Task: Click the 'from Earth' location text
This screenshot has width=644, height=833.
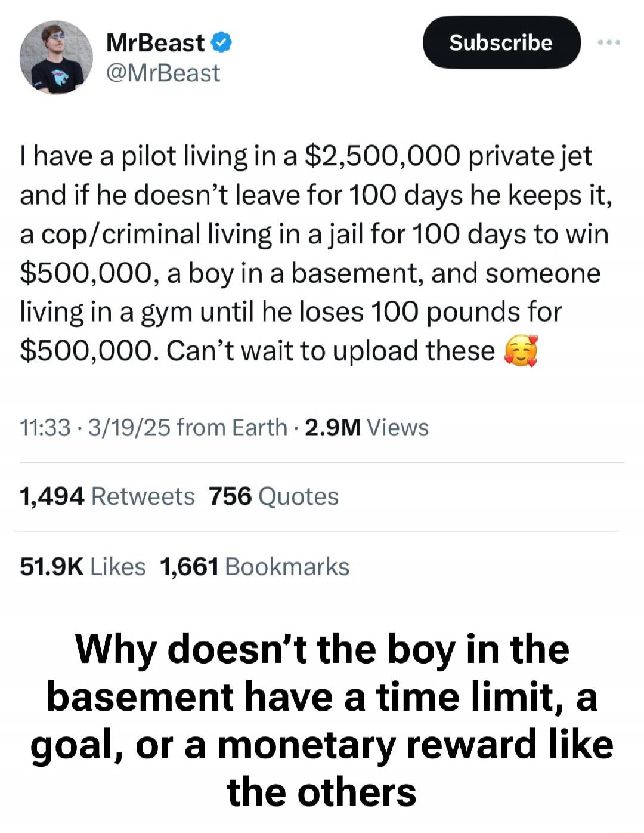Action: pyautogui.click(x=232, y=428)
